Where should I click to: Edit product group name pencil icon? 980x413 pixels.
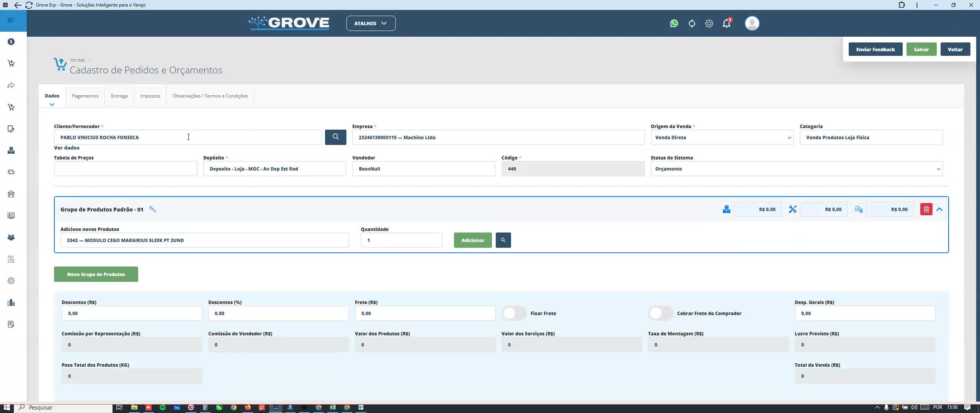pyautogui.click(x=153, y=209)
